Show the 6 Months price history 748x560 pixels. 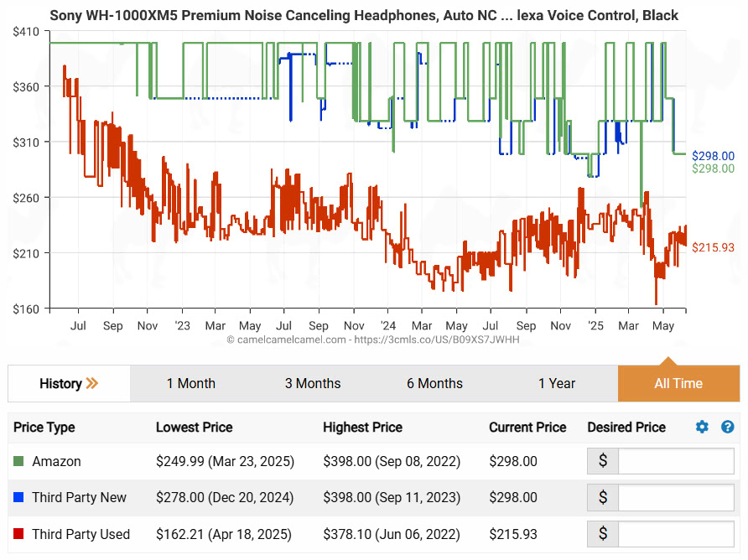coord(434,384)
